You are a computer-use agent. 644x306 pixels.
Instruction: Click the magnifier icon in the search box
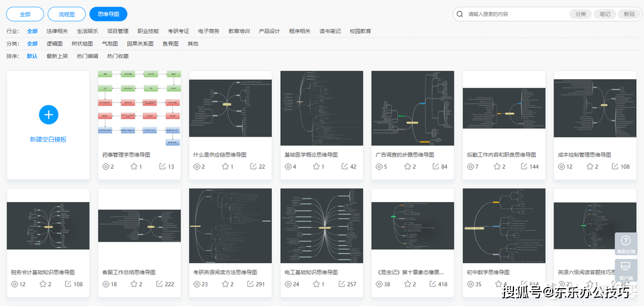[460, 14]
